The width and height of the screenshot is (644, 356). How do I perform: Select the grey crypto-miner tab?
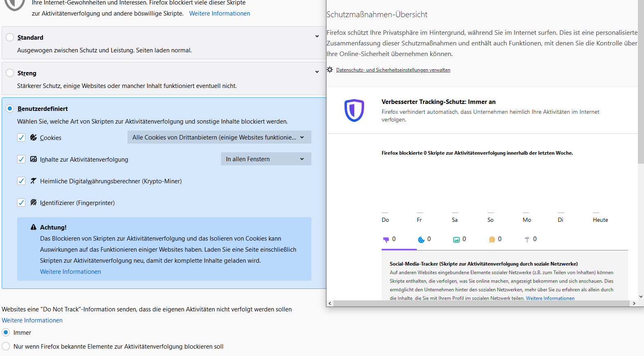click(x=530, y=239)
